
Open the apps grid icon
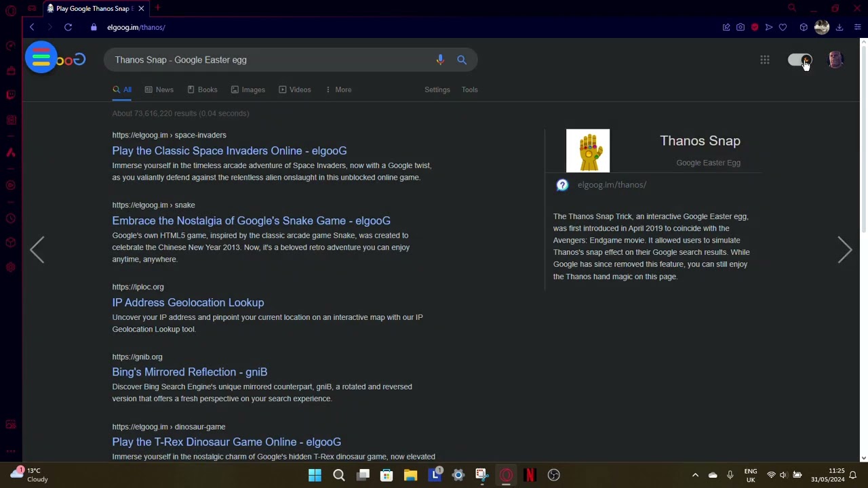click(765, 60)
